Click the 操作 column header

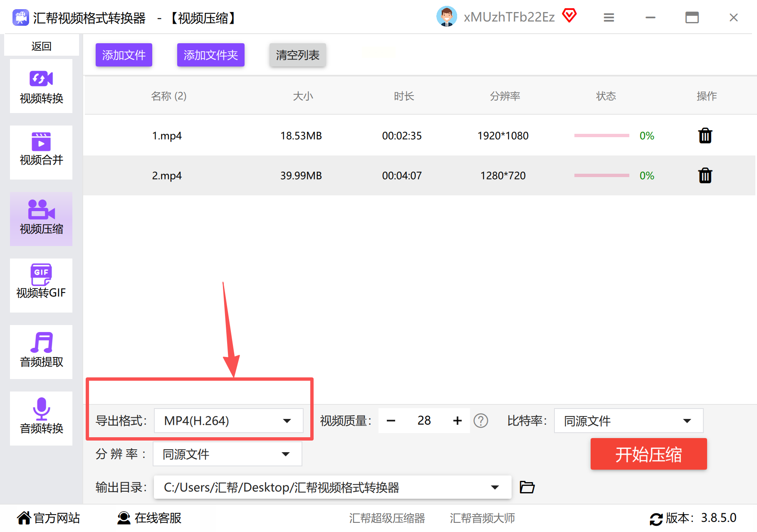[x=707, y=96]
